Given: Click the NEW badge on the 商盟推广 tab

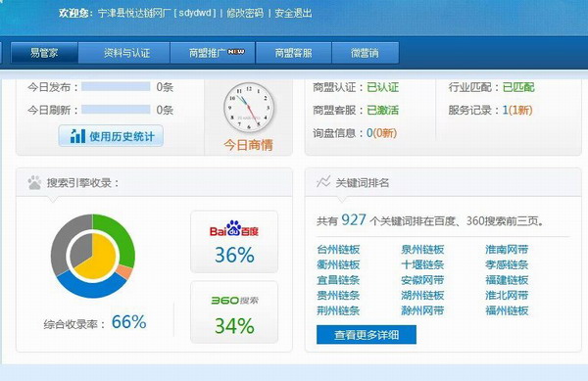Looking at the screenshot, I should [x=236, y=52].
